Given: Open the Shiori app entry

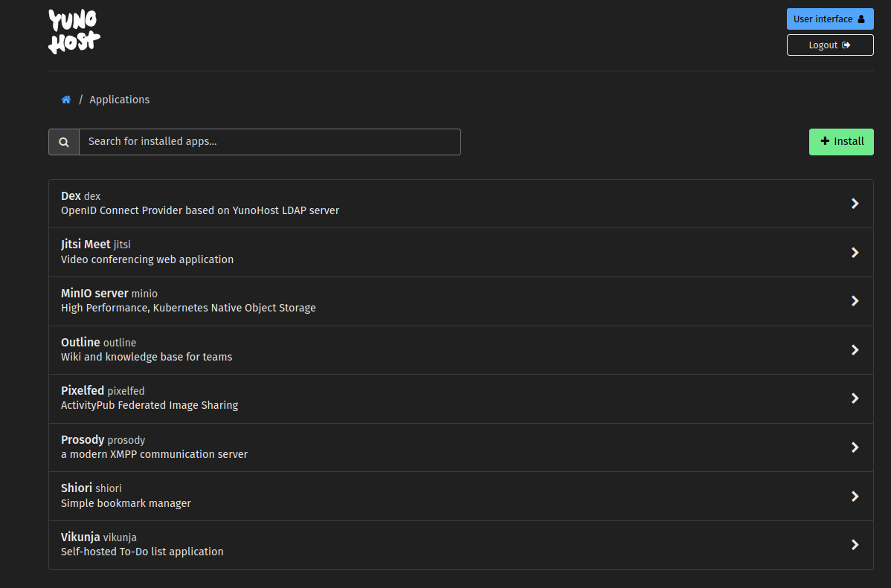Looking at the screenshot, I should pos(461,496).
